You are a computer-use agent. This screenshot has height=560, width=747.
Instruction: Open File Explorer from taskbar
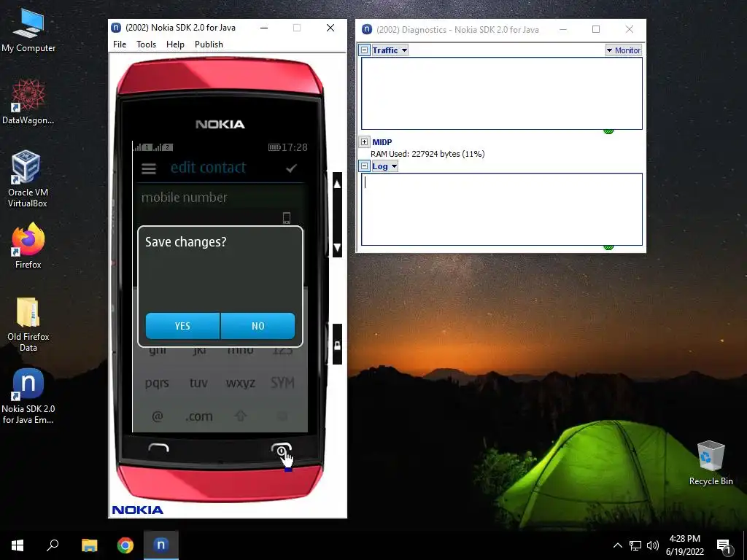click(89, 545)
